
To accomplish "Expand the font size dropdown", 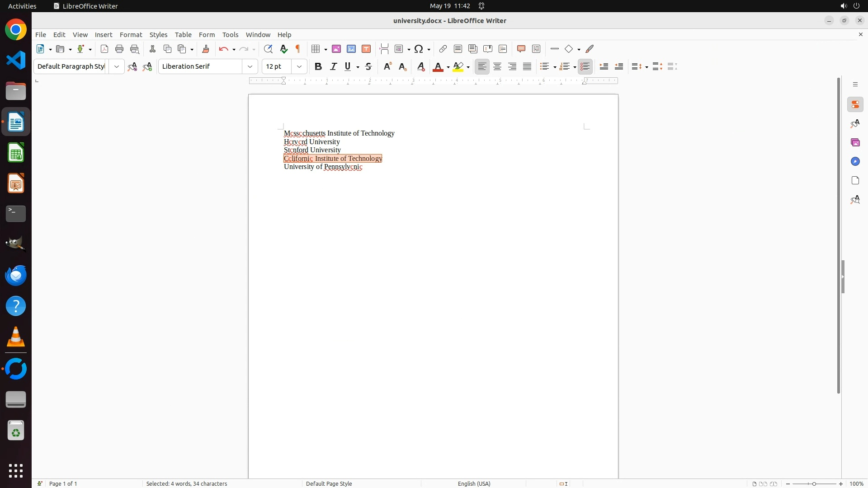I will (299, 67).
